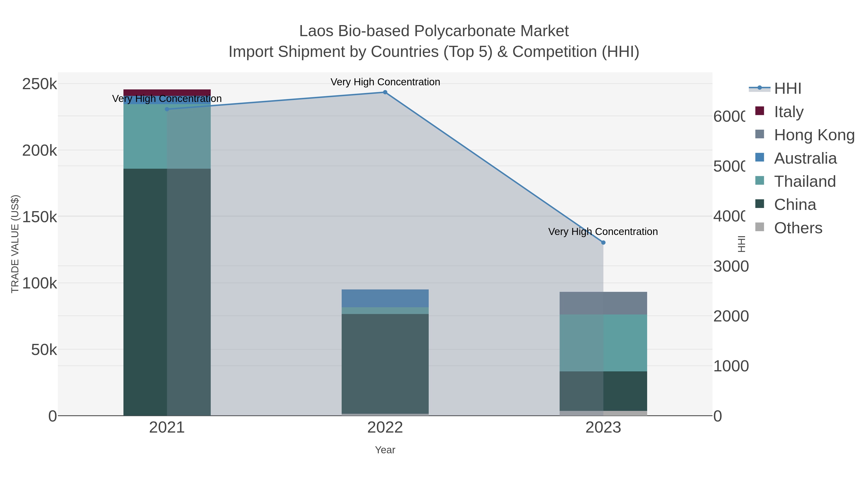Toggle China series in legend
Viewport: 868px width, 488px height.
pyautogui.click(x=786, y=205)
